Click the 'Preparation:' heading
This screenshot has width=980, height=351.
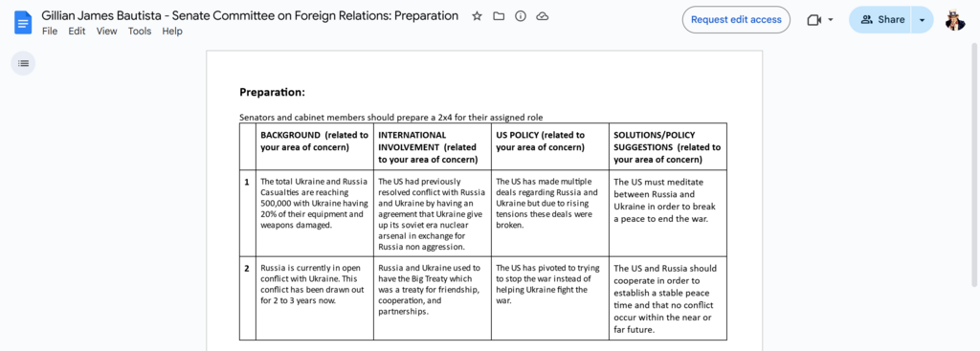click(x=272, y=92)
